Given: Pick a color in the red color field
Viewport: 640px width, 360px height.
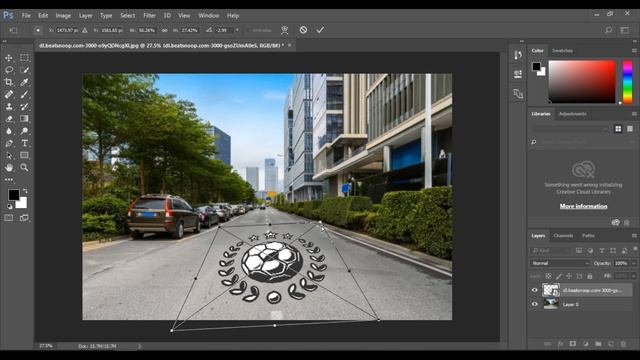Looking at the screenshot, I should 582,82.
